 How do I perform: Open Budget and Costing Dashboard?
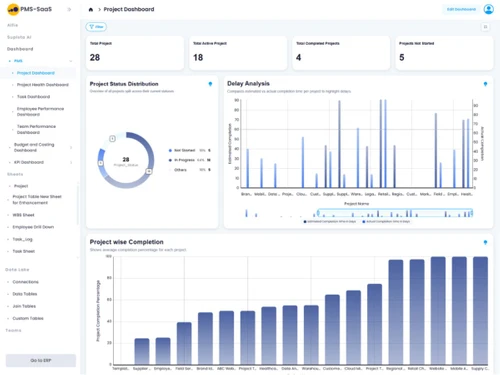coord(34,147)
